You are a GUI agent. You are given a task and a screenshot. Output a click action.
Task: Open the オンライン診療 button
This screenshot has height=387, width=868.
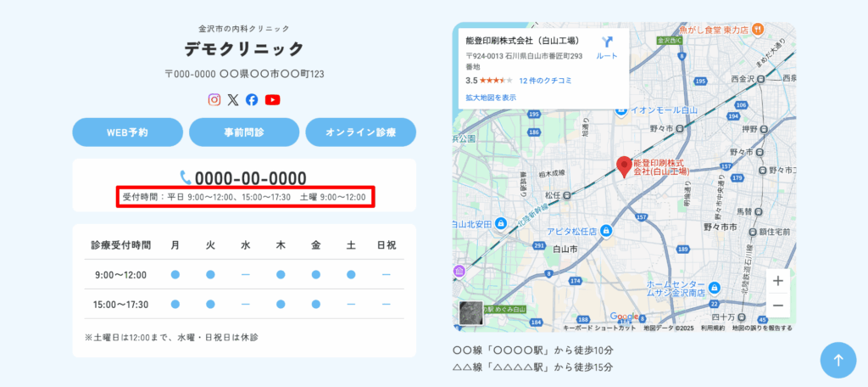360,132
